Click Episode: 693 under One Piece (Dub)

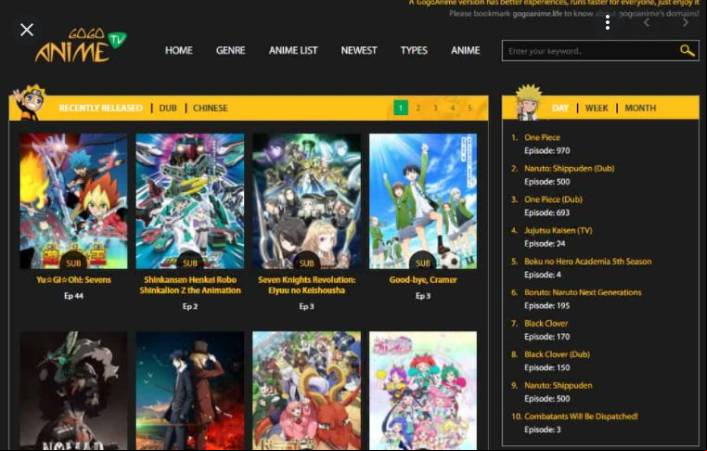click(547, 213)
